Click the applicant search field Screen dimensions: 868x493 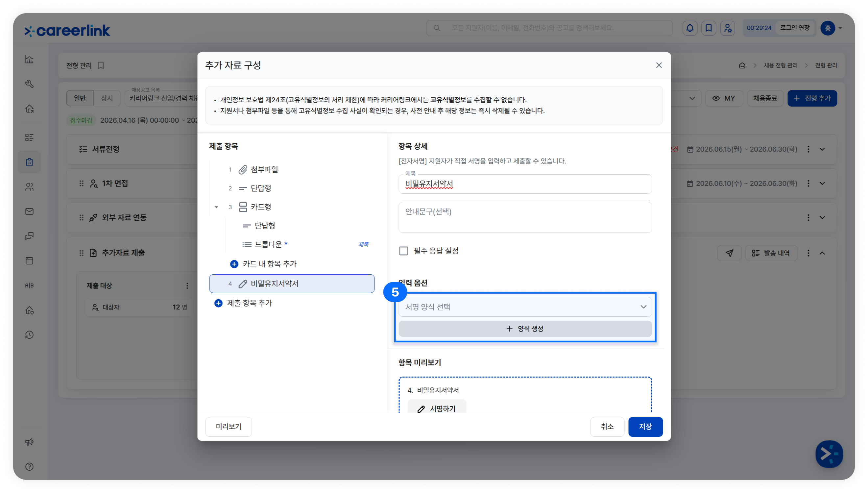pos(549,28)
